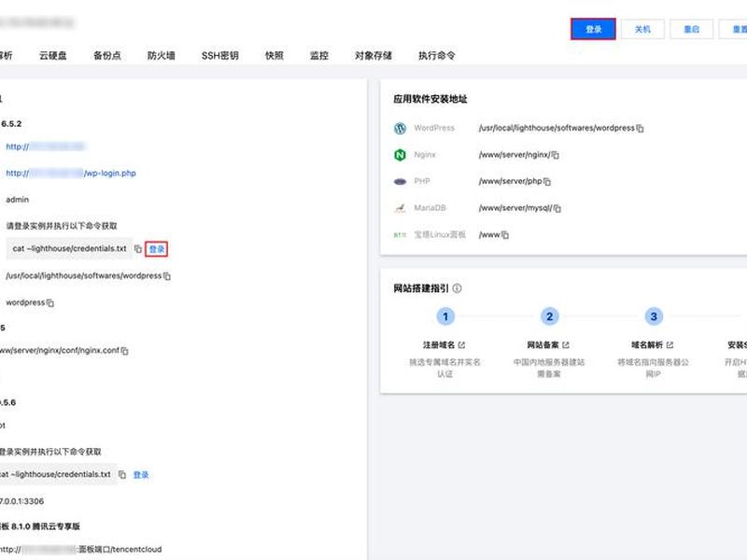This screenshot has height=560, width=747.
Task: Click the admin username text
Action: 17,200
